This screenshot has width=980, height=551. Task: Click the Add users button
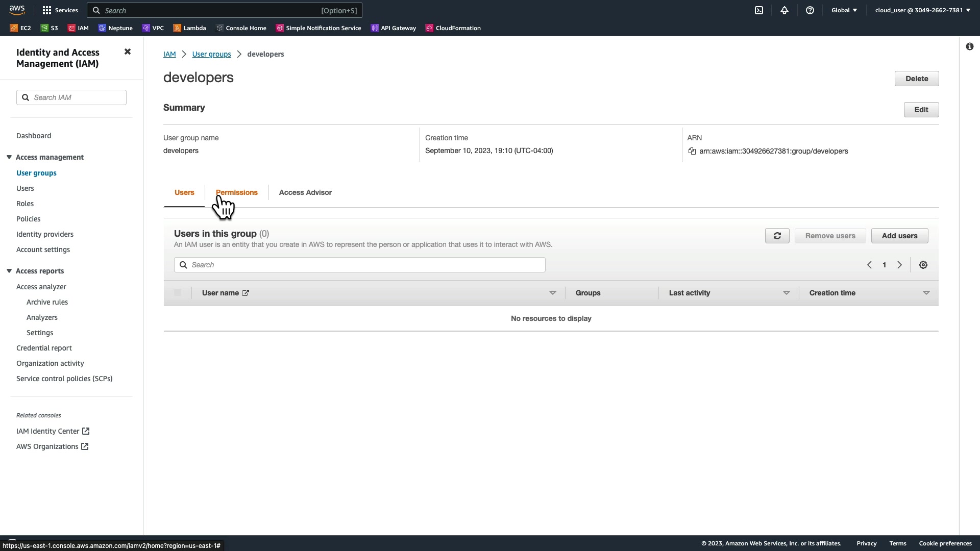click(x=899, y=236)
